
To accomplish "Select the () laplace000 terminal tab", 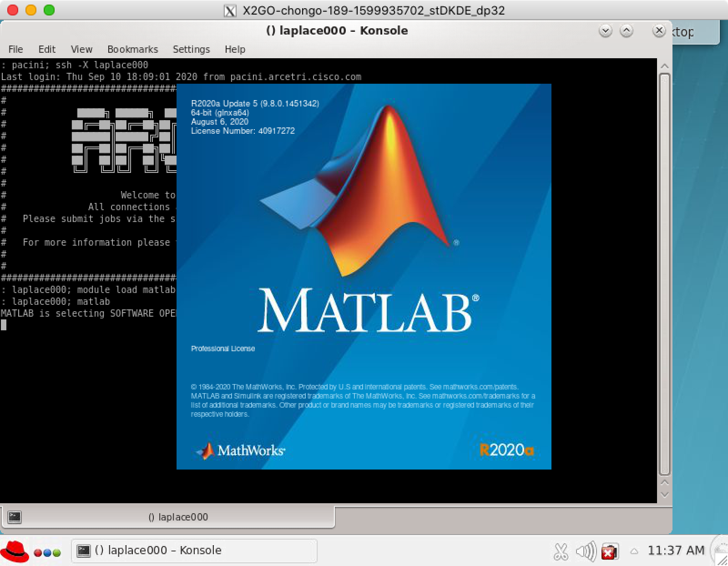I will [x=168, y=517].
